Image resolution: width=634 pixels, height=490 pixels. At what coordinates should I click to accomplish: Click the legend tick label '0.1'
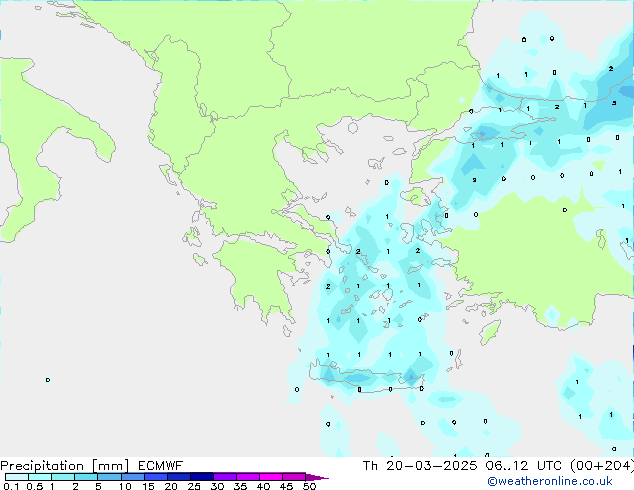tap(11, 486)
